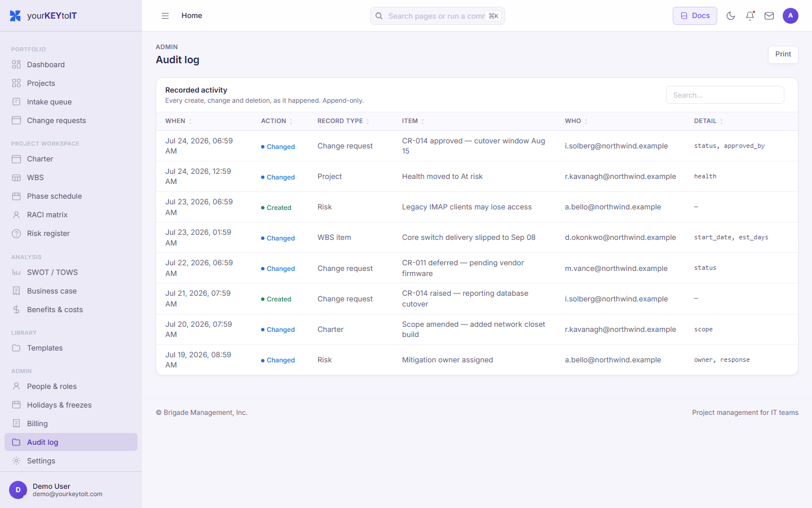
Task: Click the Print button
Action: coord(783,54)
